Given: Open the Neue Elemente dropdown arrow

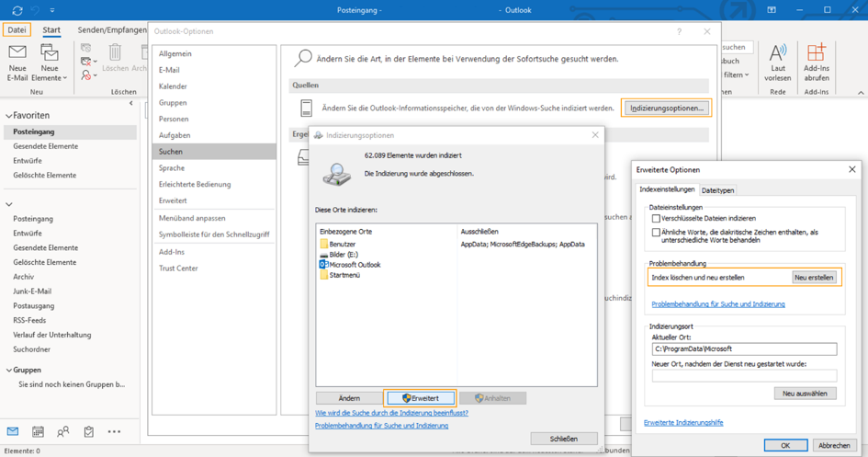Looking at the screenshot, I should (x=65, y=78).
